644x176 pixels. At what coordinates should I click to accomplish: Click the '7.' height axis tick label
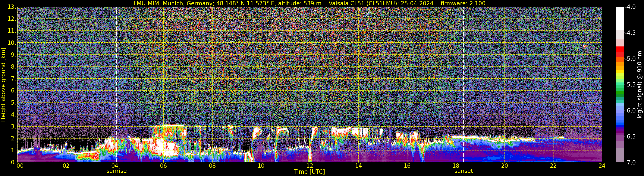[x=13, y=79]
